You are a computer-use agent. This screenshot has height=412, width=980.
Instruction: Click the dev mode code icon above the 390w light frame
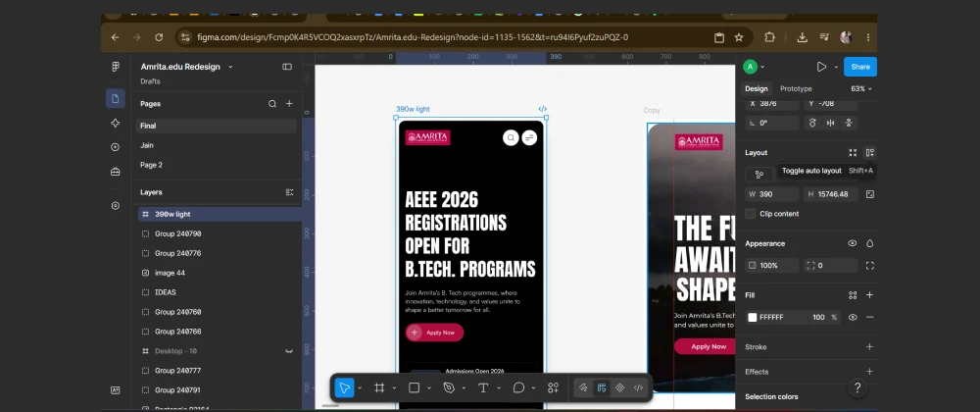(543, 109)
